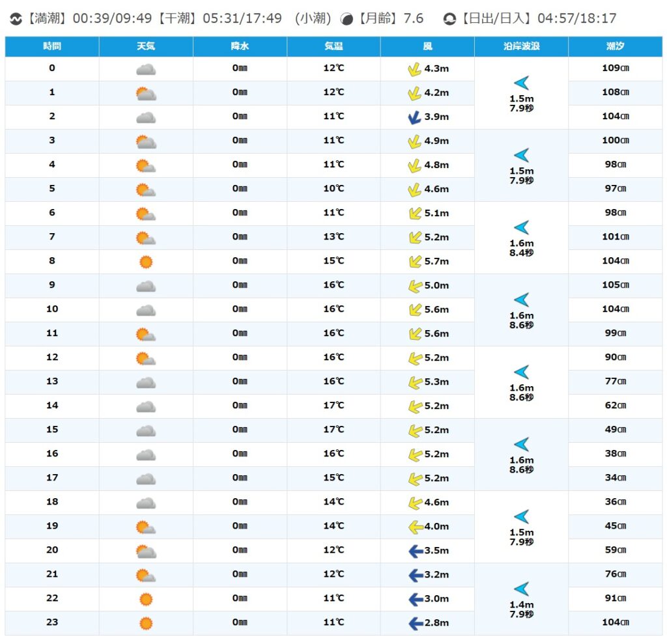Screen dimensions: 667x644
Task: Click the sunny weather icon at hour 8
Action: [x=146, y=262]
